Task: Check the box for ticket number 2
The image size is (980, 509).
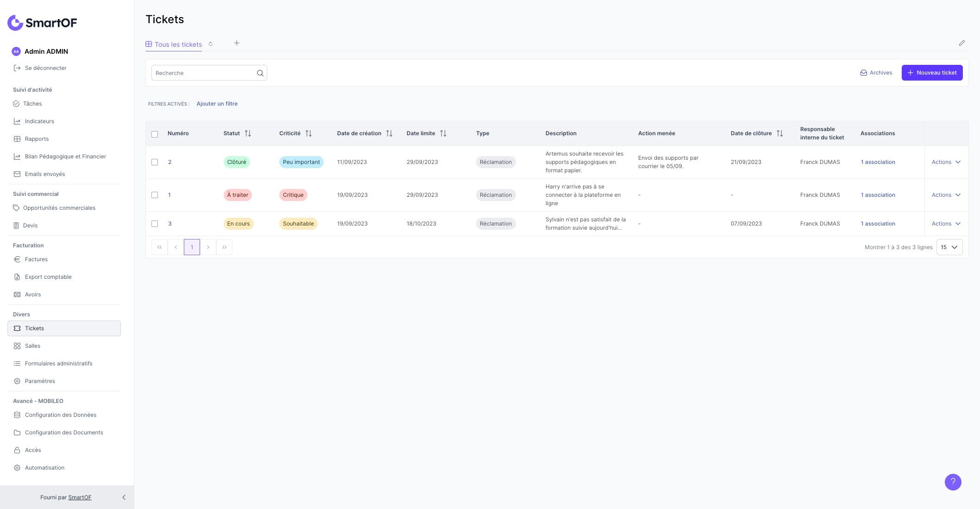Action: pyautogui.click(x=155, y=162)
